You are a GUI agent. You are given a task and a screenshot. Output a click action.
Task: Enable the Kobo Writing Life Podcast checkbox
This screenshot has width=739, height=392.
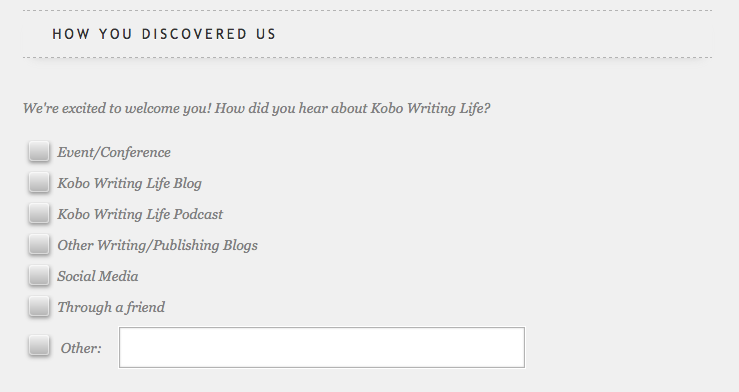(39, 213)
